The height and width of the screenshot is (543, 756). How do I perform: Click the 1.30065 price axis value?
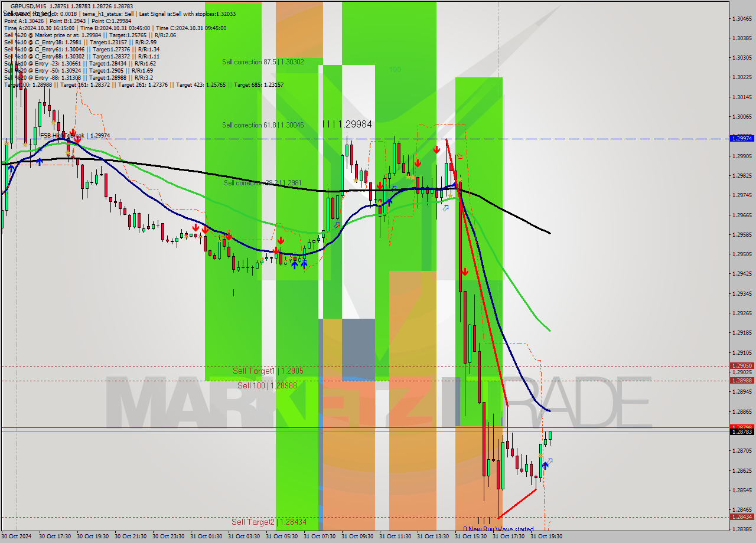[x=742, y=117]
